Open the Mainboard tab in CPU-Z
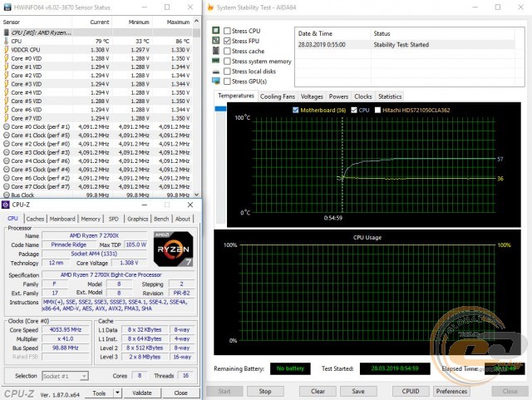Screen dimensions: 532x400 (62, 219)
